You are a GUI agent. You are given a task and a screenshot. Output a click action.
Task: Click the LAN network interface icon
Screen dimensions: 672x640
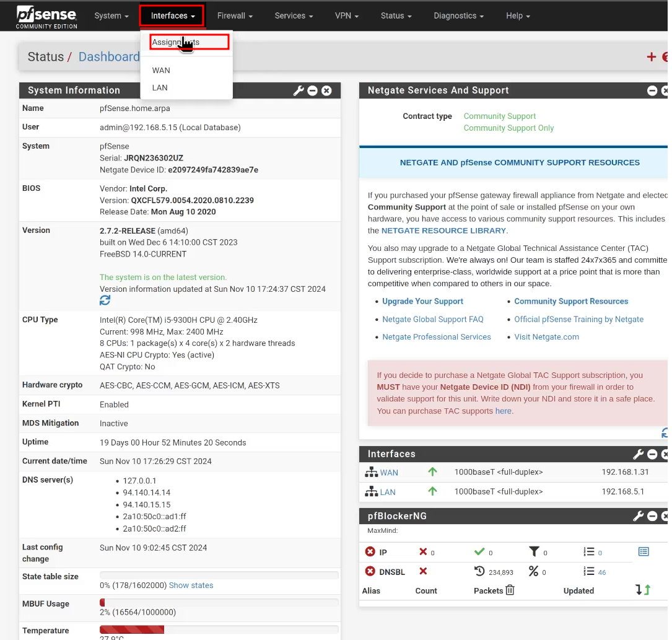371,492
